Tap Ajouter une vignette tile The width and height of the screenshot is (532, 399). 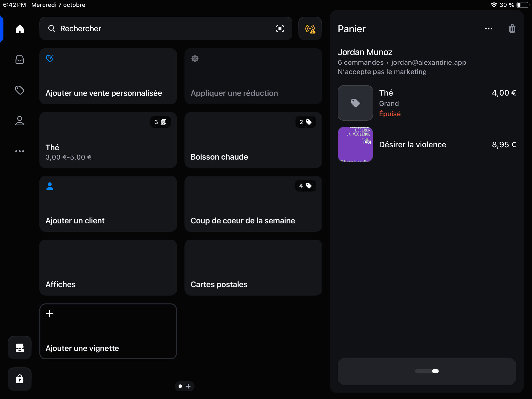pyautogui.click(x=108, y=331)
